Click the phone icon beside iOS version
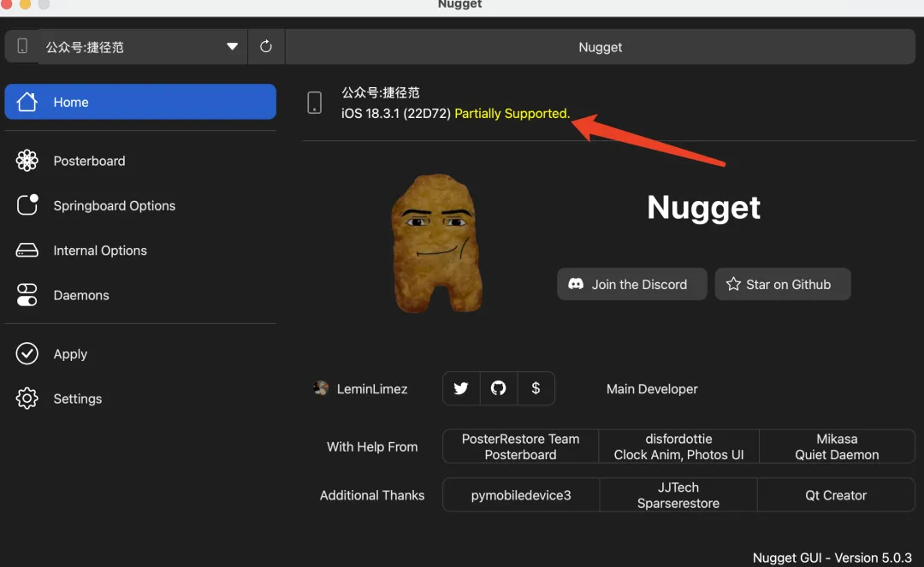The height and width of the screenshot is (567, 924). (x=315, y=103)
